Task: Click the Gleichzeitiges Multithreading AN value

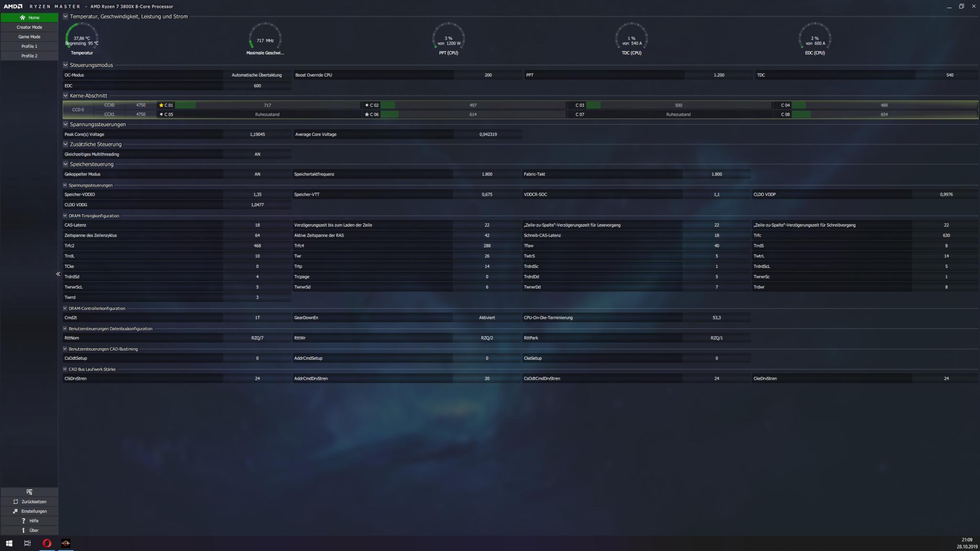Action: 257,154
